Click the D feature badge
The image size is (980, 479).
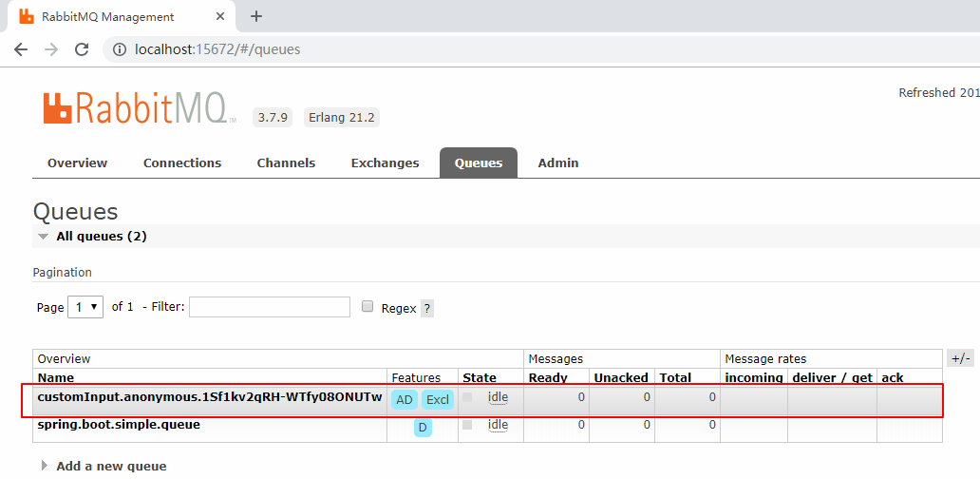pos(423,428)
